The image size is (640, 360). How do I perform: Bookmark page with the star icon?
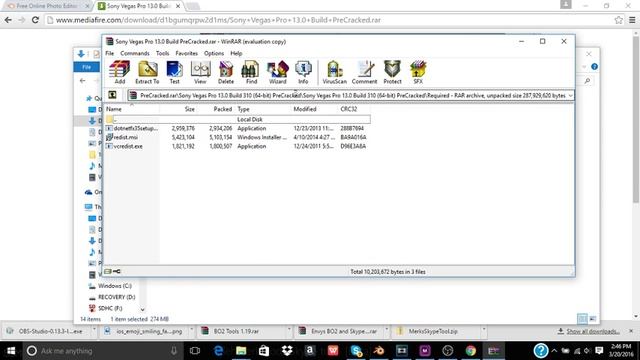(x=618, y=20)
